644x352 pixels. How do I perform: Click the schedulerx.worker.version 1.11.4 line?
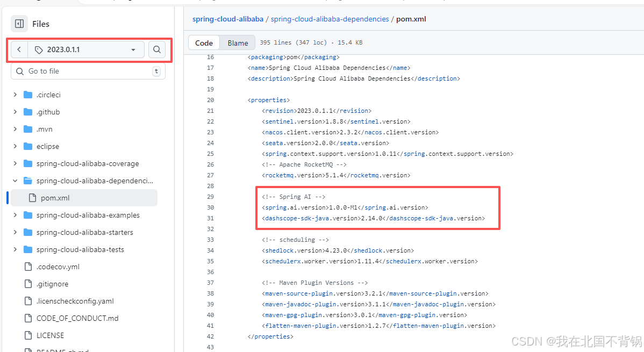click(370, 261)
